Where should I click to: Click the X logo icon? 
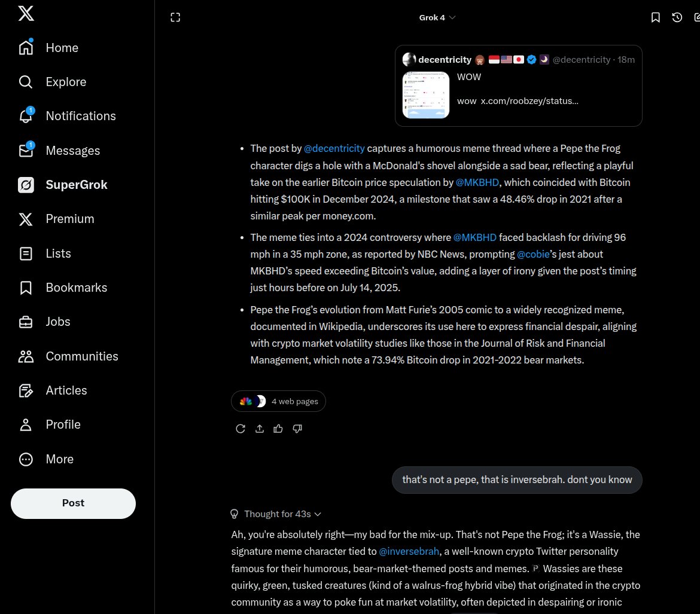click(26, 13)
